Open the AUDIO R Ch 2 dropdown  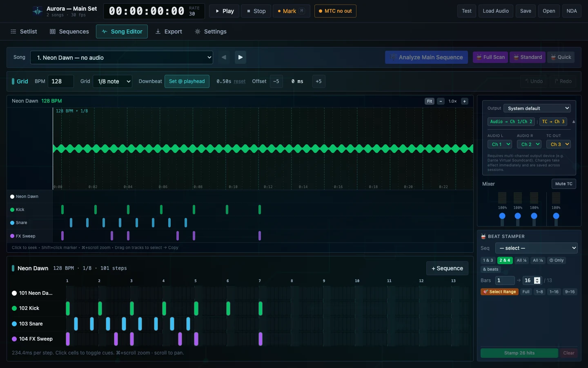click(529, 144)
